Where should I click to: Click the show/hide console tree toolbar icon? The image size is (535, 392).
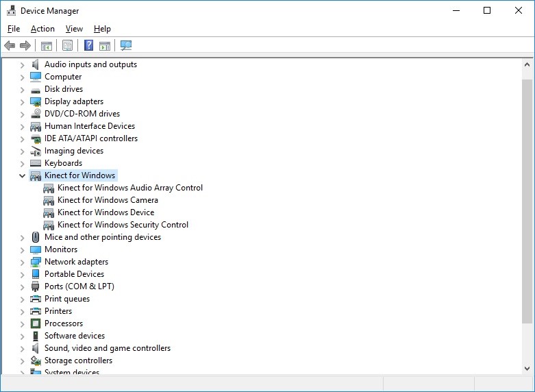pos(47,45)
